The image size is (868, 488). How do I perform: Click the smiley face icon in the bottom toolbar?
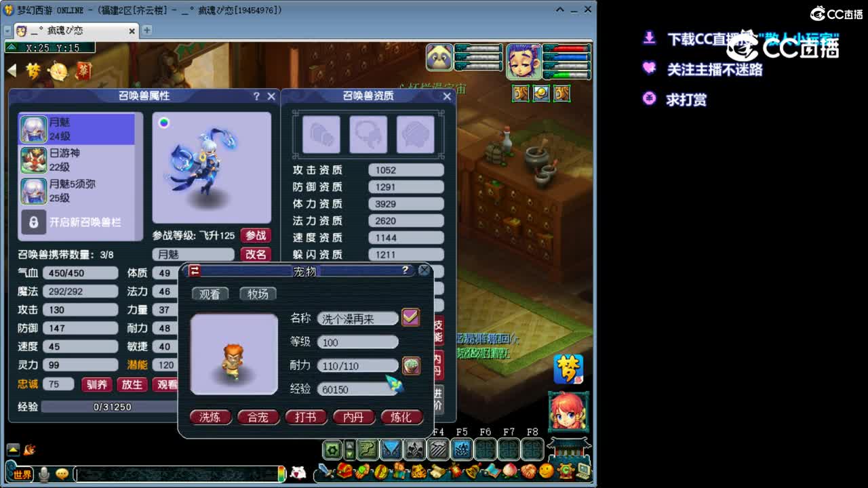click(x=547, y=472)
